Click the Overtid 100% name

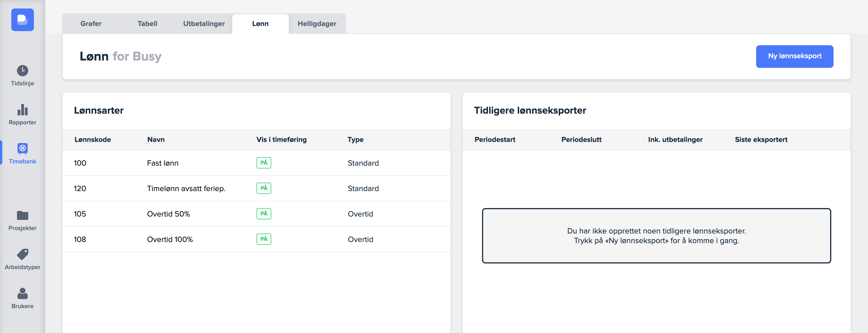point(170,239)
